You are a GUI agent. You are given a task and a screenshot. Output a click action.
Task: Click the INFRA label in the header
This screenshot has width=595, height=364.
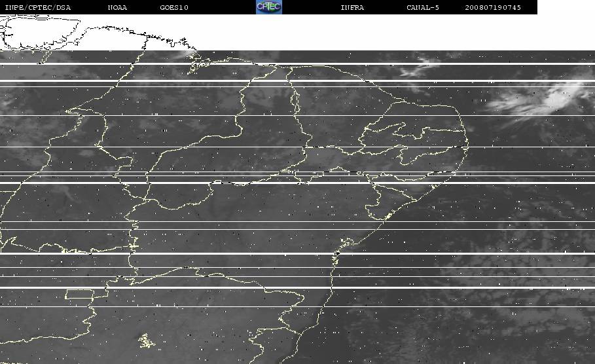coord(352,7)
